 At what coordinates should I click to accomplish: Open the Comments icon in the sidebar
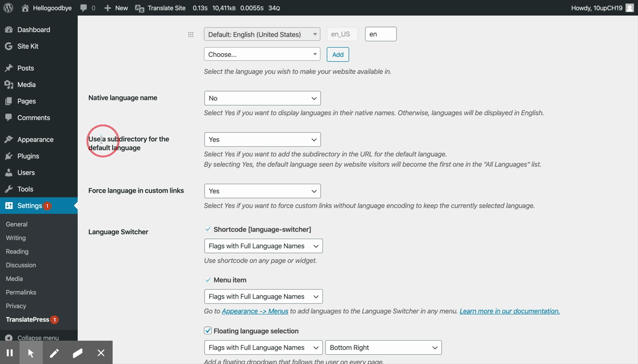[9, 118]
